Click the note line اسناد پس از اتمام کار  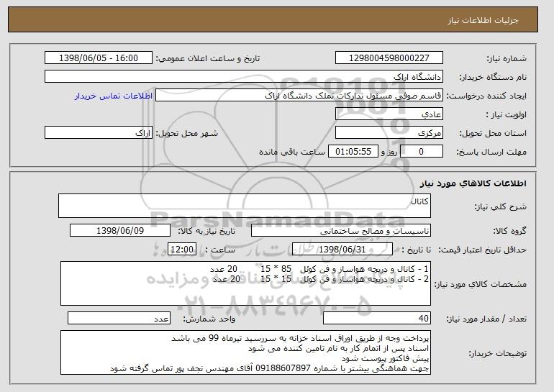pyautogui.click(x=338, y=349)
